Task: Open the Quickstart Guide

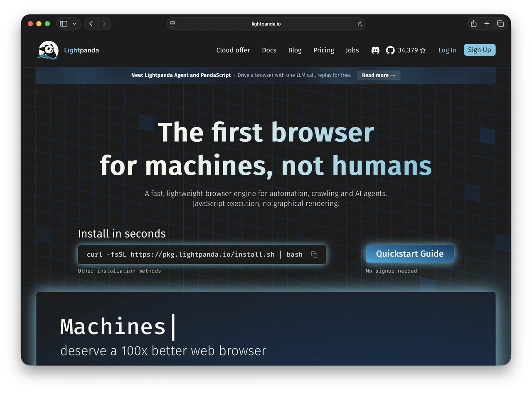Action: click(410, 254)
